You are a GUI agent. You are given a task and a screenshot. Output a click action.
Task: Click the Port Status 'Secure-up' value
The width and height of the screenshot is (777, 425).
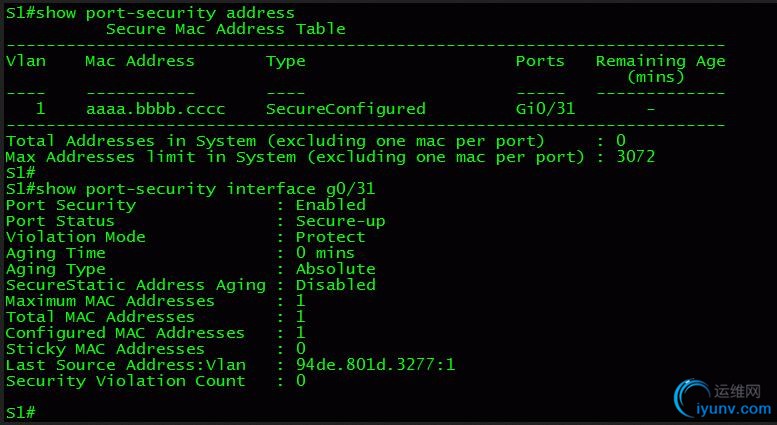pyautogui.click(x=340, y=221)
